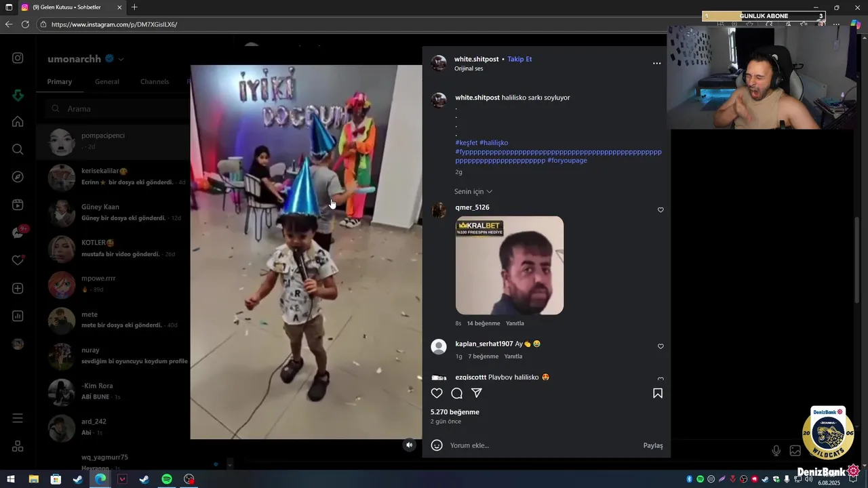Open the -Kim Rora conversation
This screenshot has height=488, width=868.
[113, 392]
